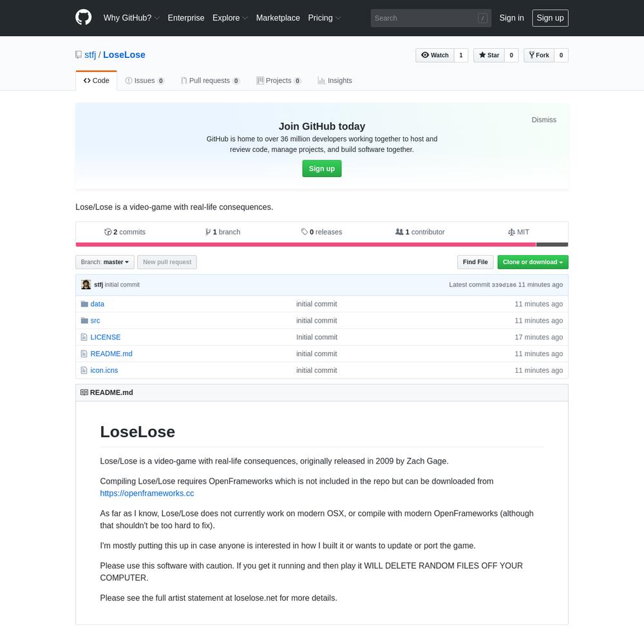This screenshot has width=644, height=644.
Task: Go to Marketplace
Action: [278, 18]
